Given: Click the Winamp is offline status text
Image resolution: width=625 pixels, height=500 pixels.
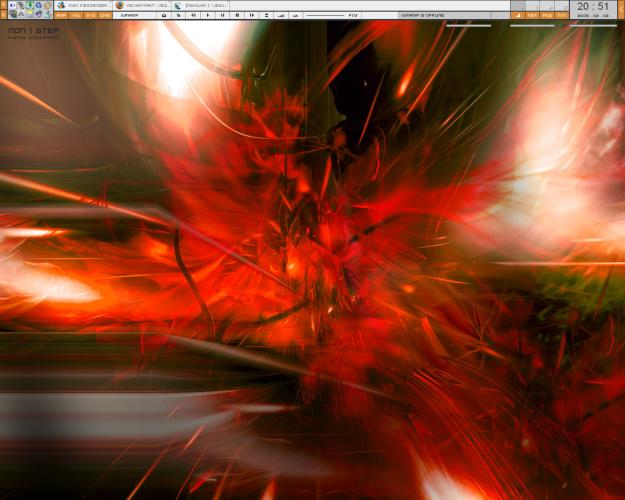Looking at the screenshot, I should pyautogui.click(x=423, y=15).
